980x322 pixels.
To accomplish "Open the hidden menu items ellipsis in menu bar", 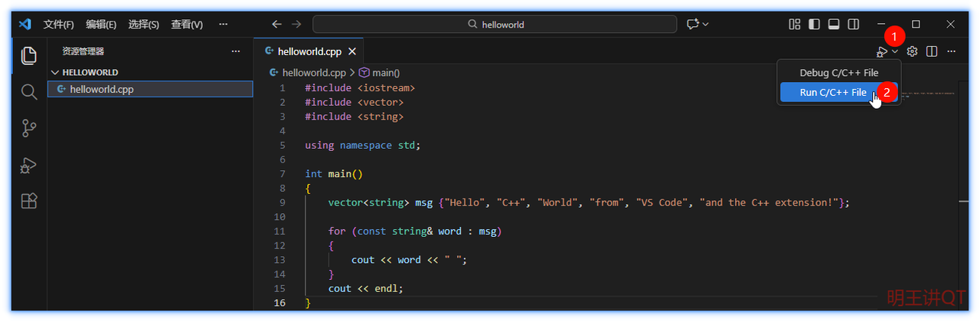I will tap(224, 24).
